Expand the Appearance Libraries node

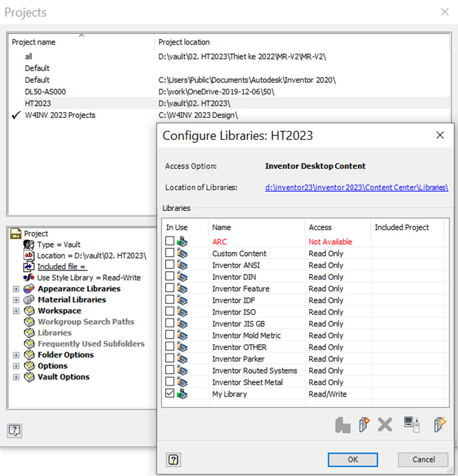(x=16, y=289)
